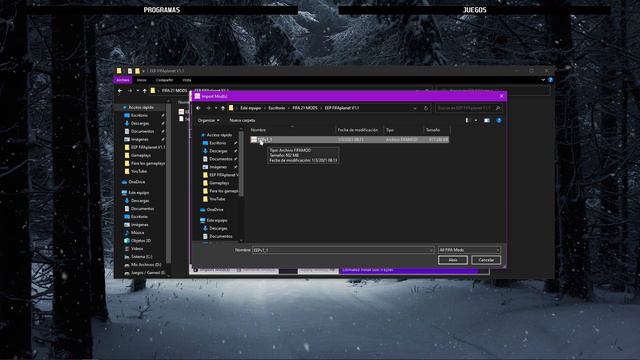Viewport: 640px width, 360px height.
Task: Open Sistema (C:) drive in Explorer sidebar
Action: 141,257
